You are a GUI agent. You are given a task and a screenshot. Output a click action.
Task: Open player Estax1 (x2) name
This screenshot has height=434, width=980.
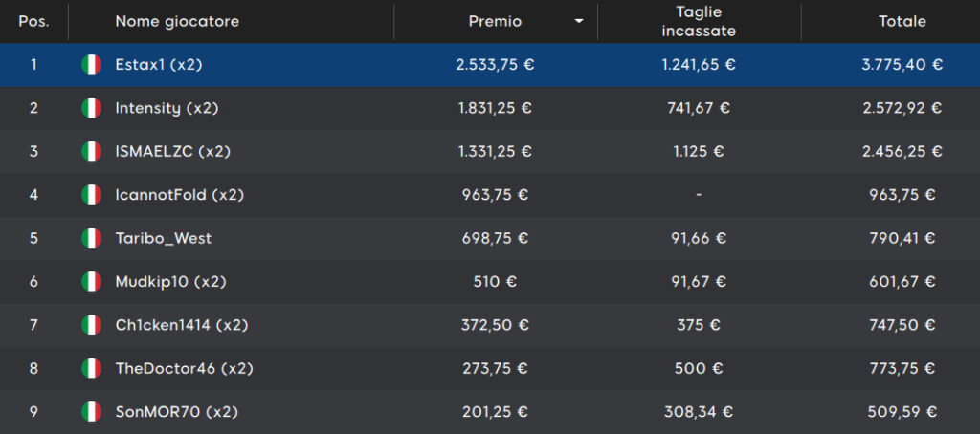pyautogui.click(x=159, y=65)
